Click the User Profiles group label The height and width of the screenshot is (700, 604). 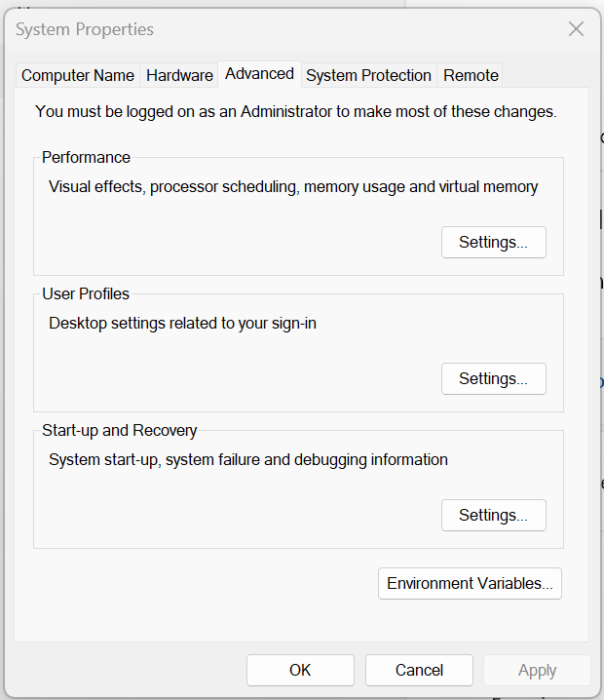pos(86,293)
